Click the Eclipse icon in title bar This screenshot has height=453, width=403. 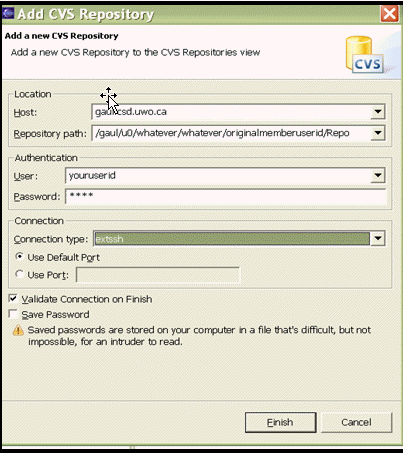coord(8,13)
